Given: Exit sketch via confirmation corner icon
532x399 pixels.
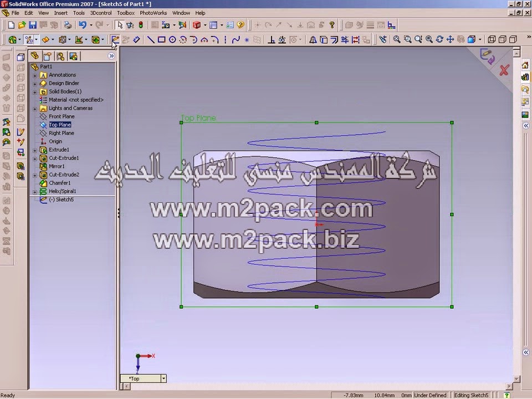Looking at the screenshot, I should 487,57.
